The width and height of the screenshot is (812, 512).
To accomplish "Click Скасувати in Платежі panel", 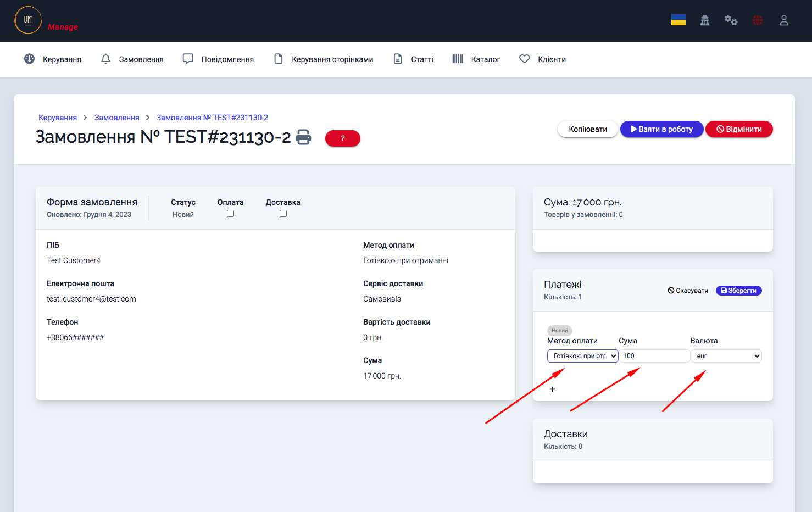I will 688,291.
